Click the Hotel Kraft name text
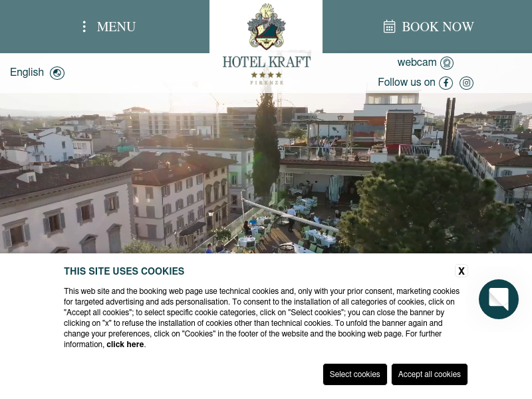Viewport: 532px width, 399px height. tap(267, 63)
